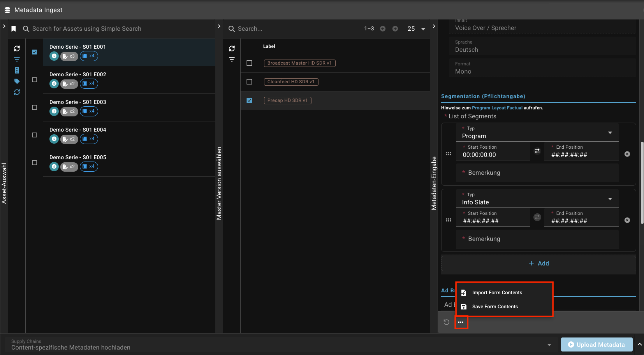
Task: Uncheck Precap HD SDR v1
Action: (250, 100)
